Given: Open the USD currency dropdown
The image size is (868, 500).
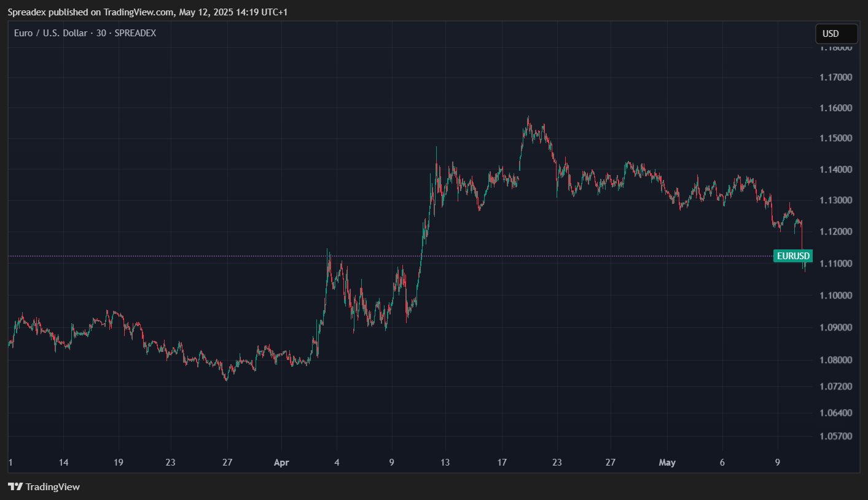Looking at the screenshot, I should tap(836, 34).
